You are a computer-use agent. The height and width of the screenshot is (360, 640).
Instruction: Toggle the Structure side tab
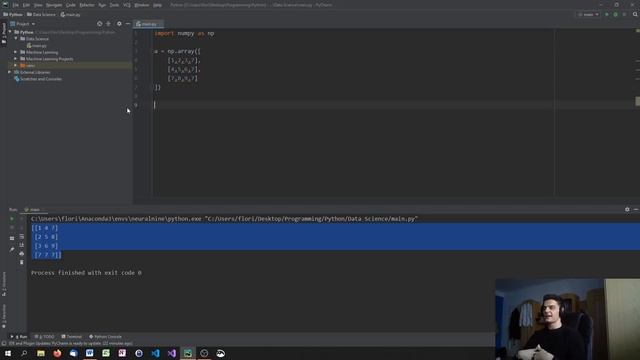coord(4,284)
